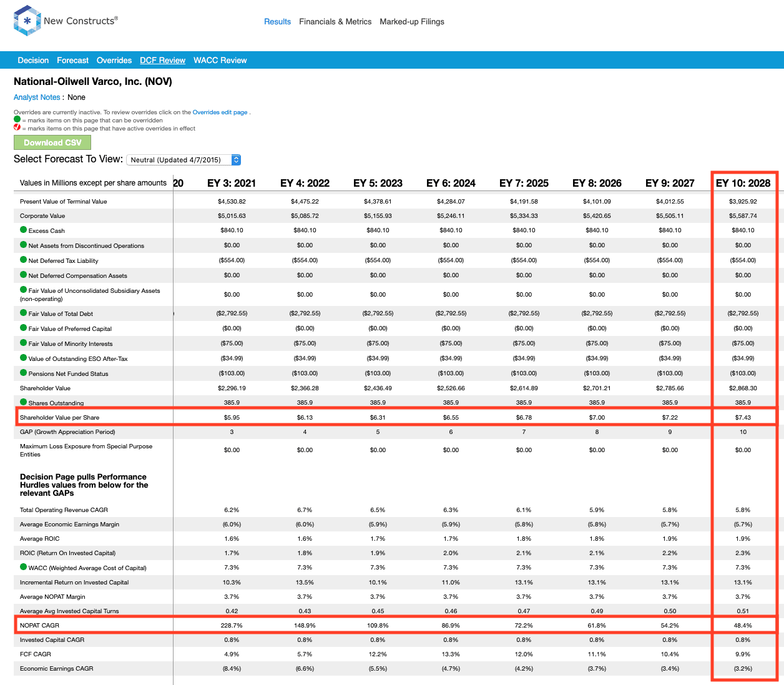Click green dot beside WACC row label

point(24,567)
